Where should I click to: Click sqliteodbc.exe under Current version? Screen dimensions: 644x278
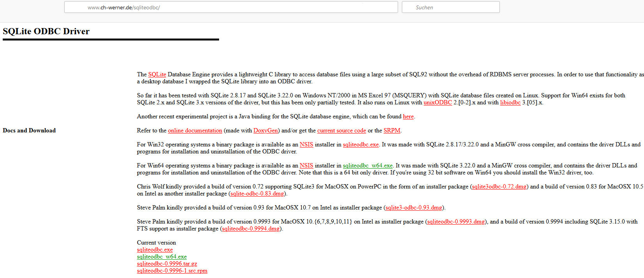pos(155,250)
